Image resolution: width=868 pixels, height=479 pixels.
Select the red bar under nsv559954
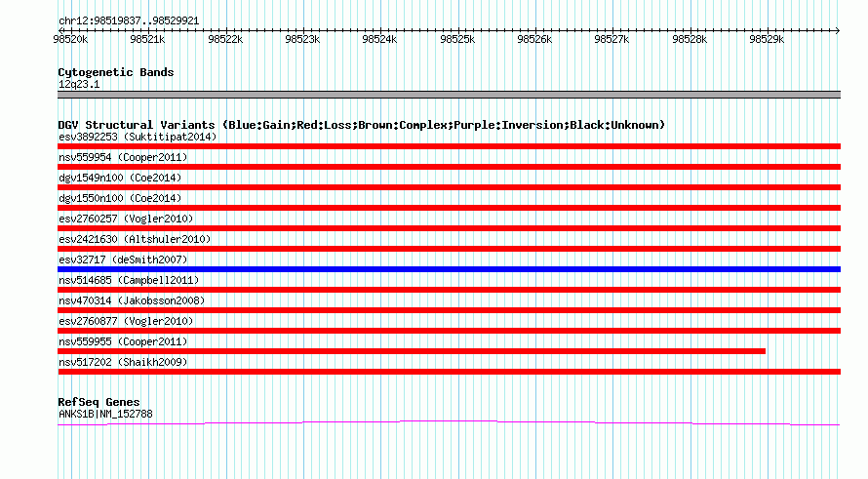click(x=449, y=167)
